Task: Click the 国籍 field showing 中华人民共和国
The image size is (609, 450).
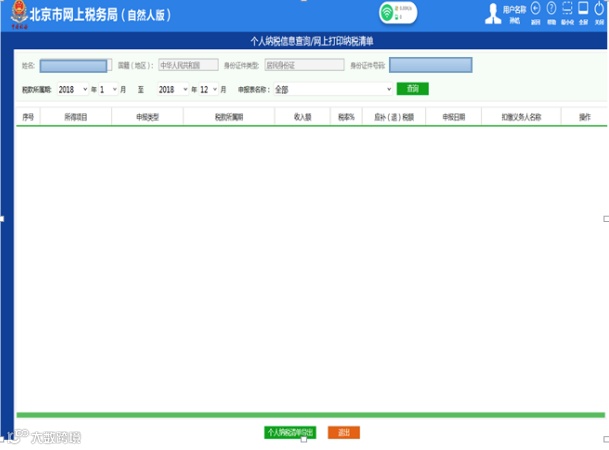Action: click(x=188, y=65)
